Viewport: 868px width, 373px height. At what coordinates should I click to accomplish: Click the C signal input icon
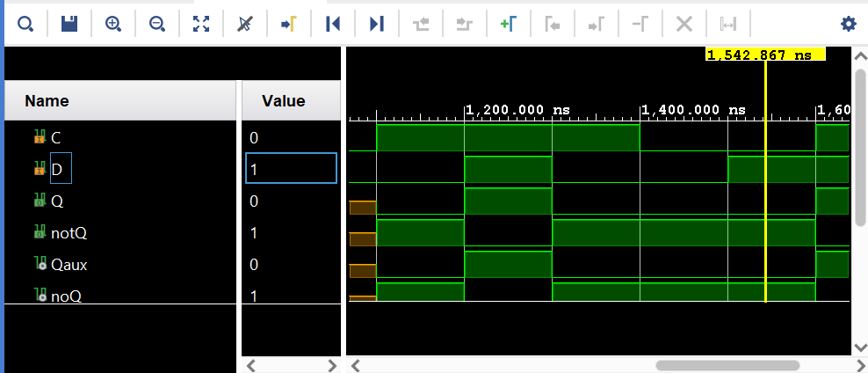(x=39, y=137)
